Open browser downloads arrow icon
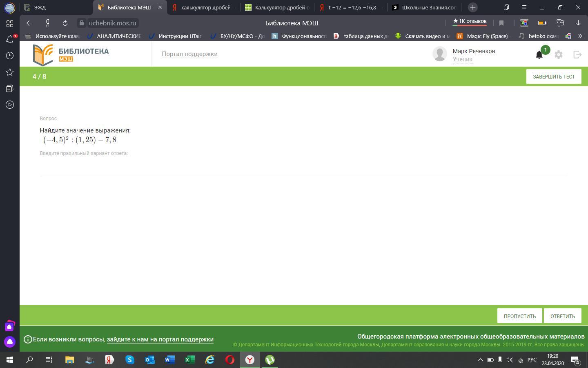The height and width of the screenshot is (368, 588). coord(578,23)
